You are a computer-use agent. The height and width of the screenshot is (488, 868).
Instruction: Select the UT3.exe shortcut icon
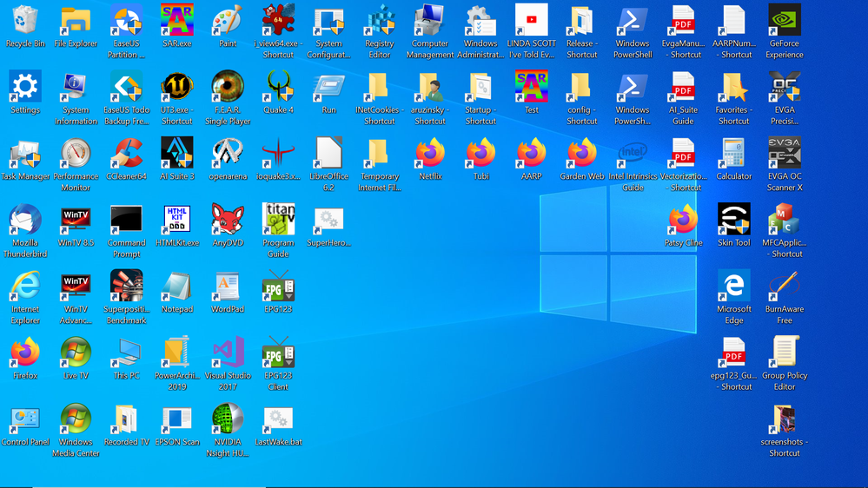(177, 86)
